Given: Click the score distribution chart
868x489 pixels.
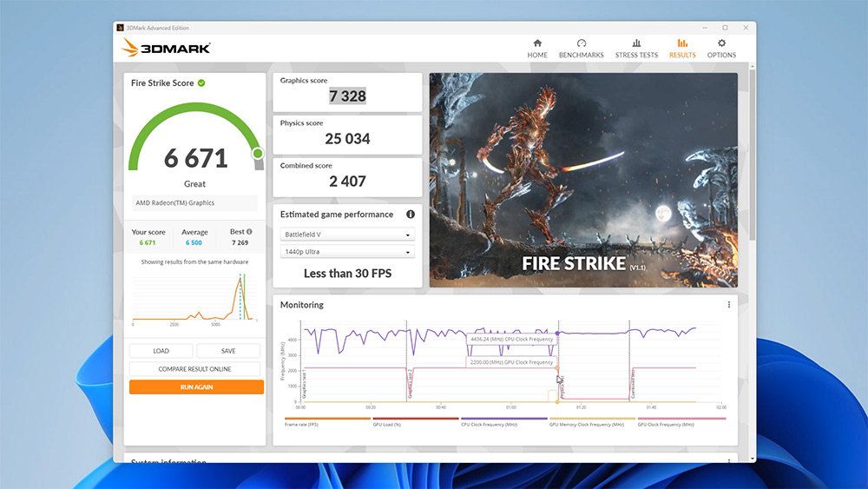Looking at the screenshot, I should (194, 299).
